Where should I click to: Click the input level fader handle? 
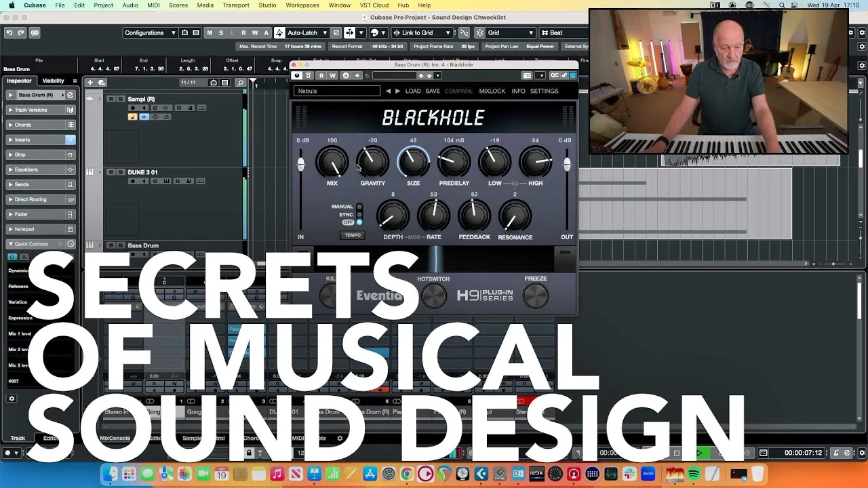[300, 164]
